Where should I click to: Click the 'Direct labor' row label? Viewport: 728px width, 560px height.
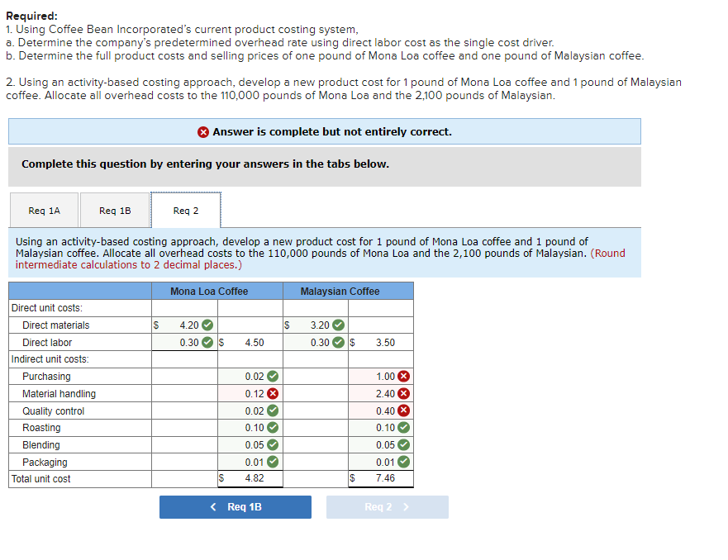pos(47,343)
